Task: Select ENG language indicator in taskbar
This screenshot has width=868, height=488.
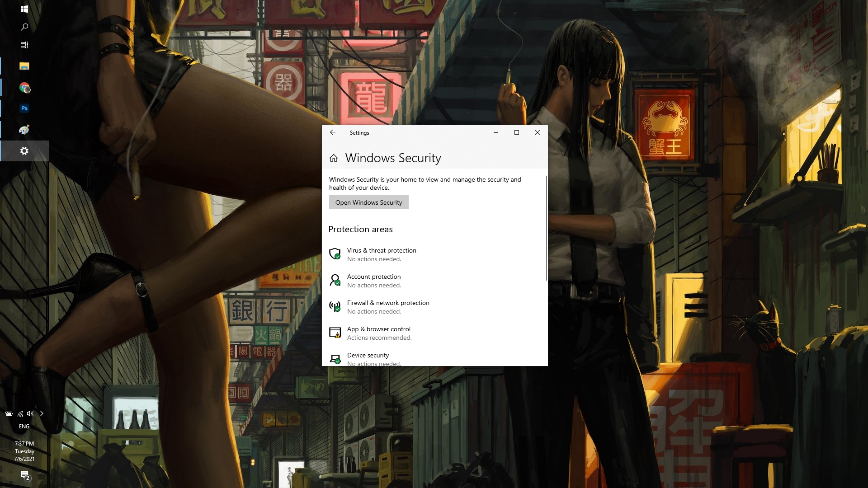Action: pos(24,426)
